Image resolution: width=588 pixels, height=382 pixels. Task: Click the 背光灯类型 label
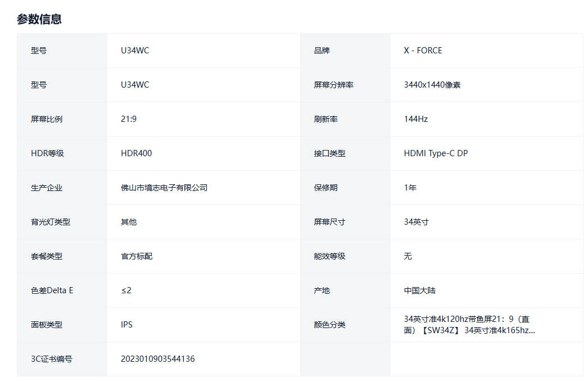[x=51, y=222]
